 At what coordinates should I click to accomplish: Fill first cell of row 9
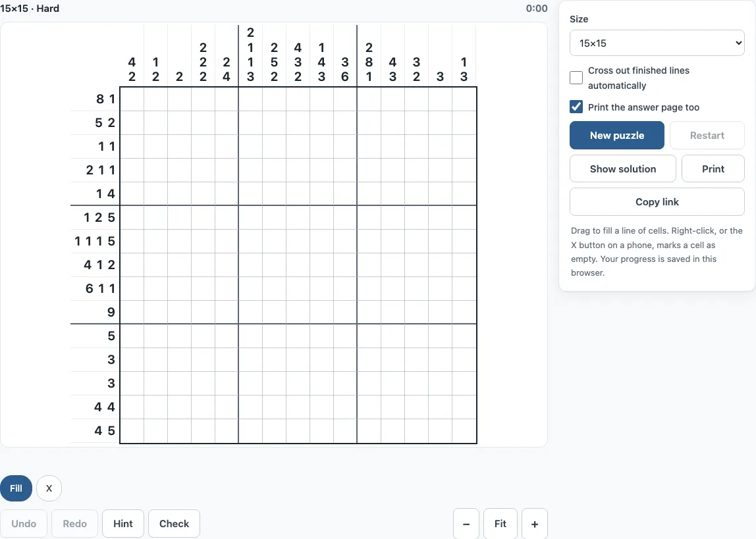(x=132, y=288)
